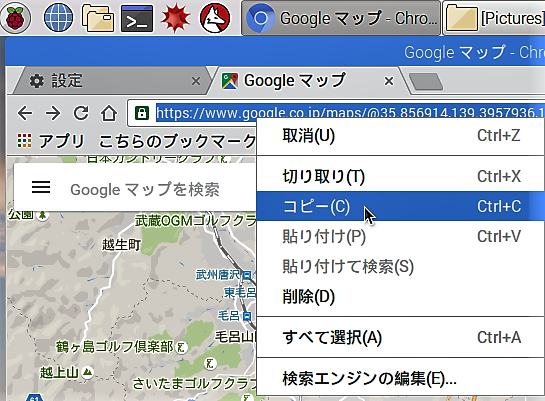Close the Google マップ tab

pos(389,81)
